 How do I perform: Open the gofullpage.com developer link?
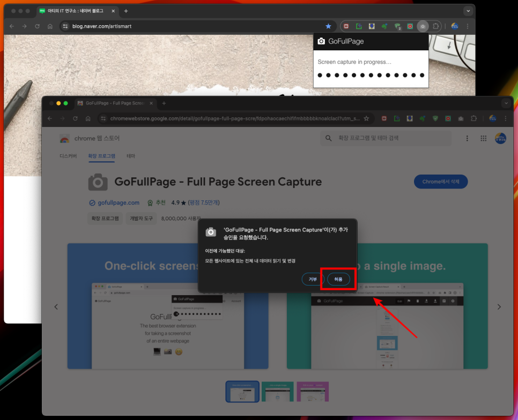click(x=119, y=202)
